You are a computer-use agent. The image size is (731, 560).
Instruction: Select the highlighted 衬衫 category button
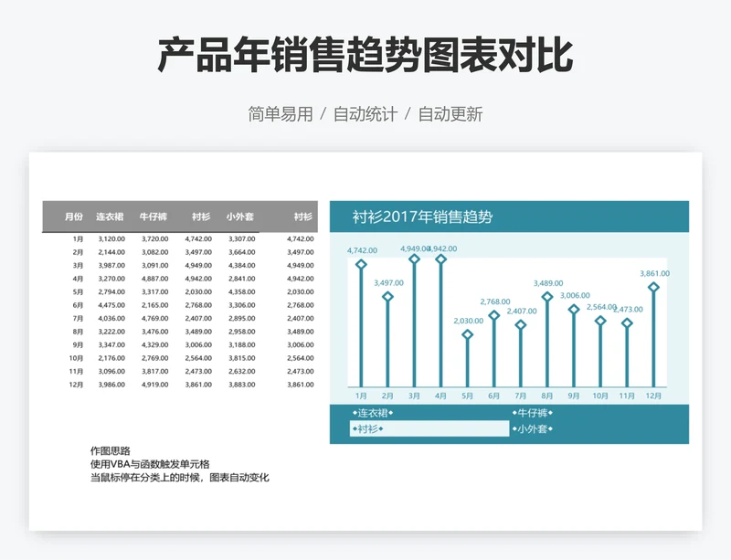pyautogui.click(x=429, y=429)
